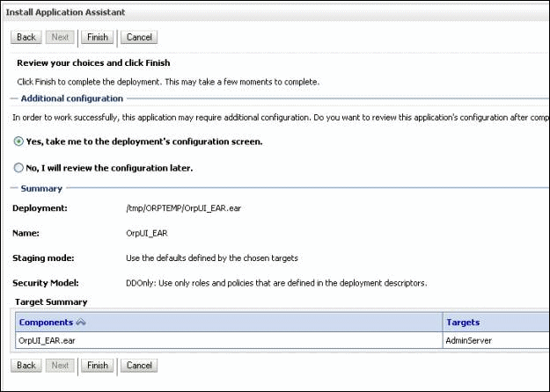The width and height of the screenshot is (550, 392).
Task: Click the bottom Cancel button
Action: coord(139,366)
